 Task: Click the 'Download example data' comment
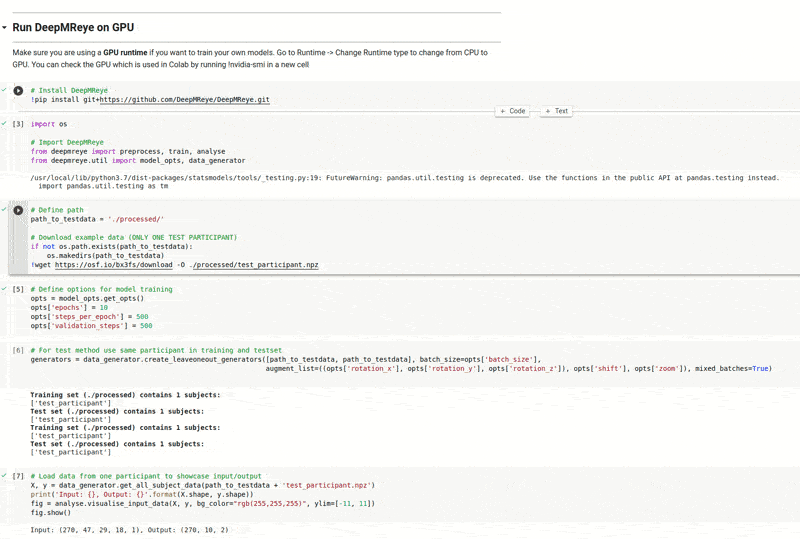(134, 238)
